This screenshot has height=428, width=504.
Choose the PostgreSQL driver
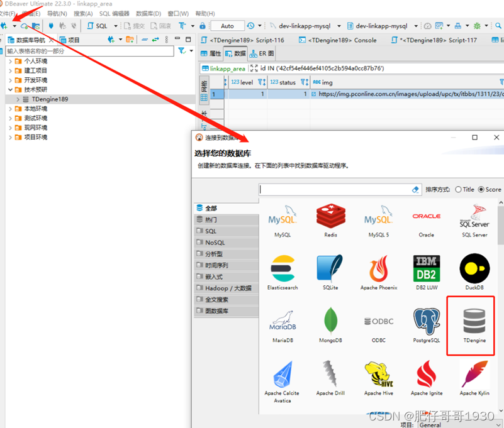pyautogui.click(x=427, y=326)
